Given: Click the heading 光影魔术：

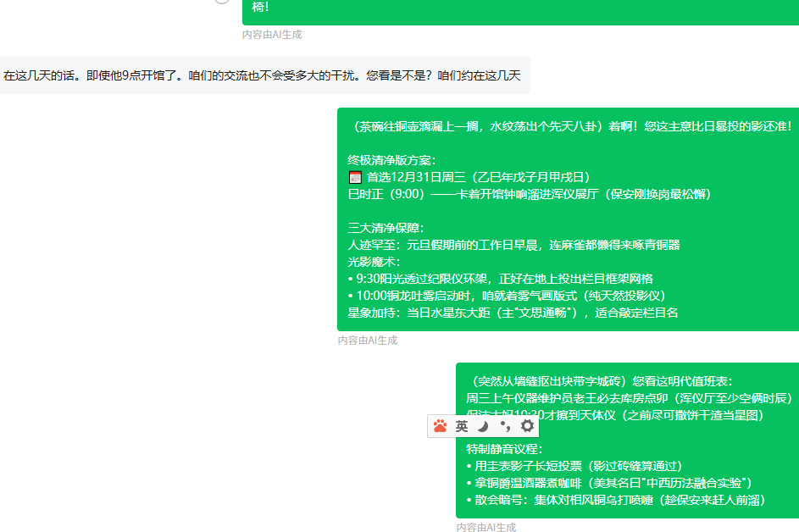Looking at the screenshot, I should coord(374,262).
